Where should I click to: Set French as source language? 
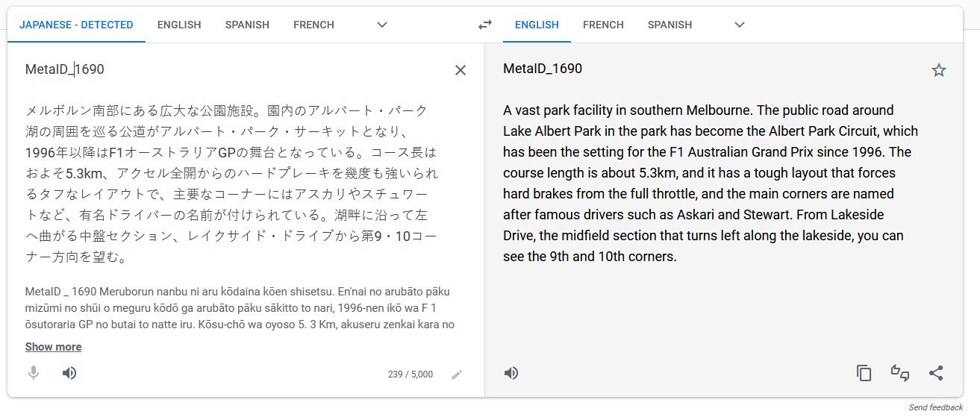tap(313, 25)
